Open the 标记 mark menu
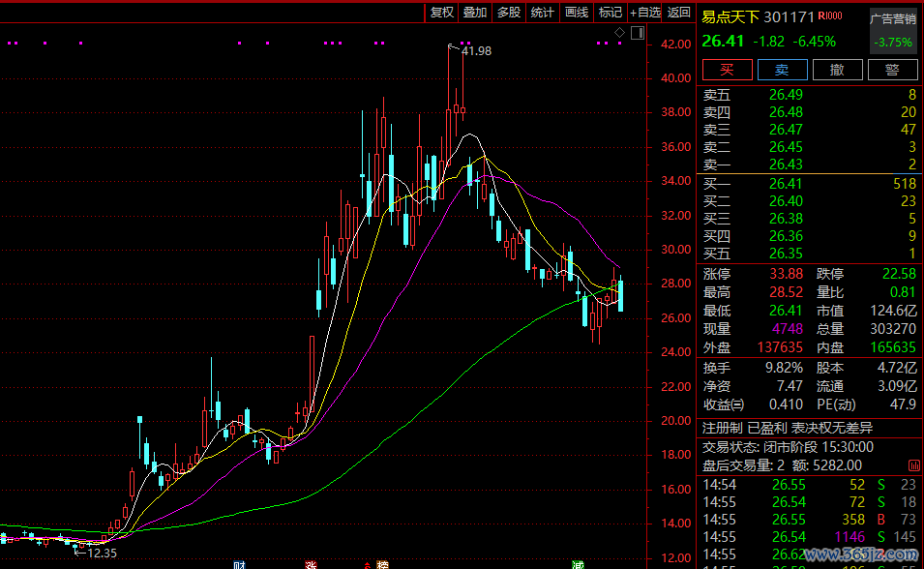 click(x=610, y=13)
